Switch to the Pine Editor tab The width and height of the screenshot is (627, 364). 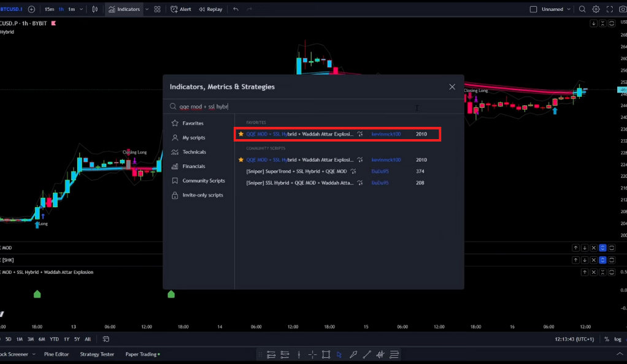[x=56, y=354]
